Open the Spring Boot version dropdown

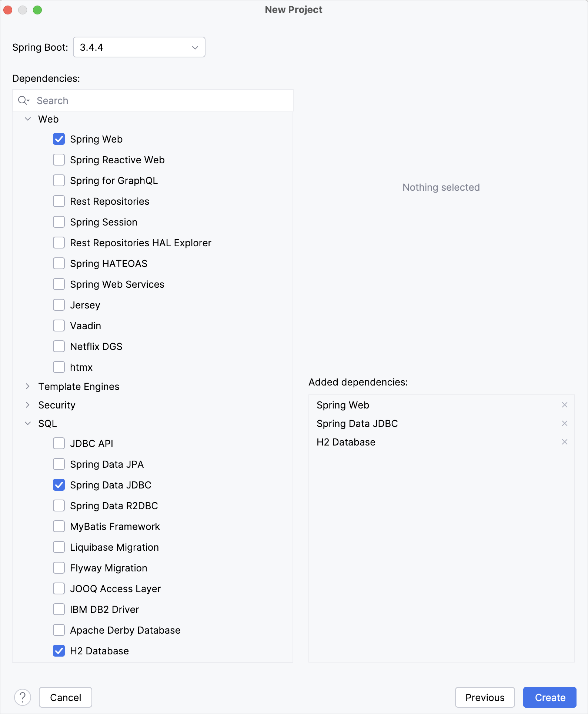(139, 47)
